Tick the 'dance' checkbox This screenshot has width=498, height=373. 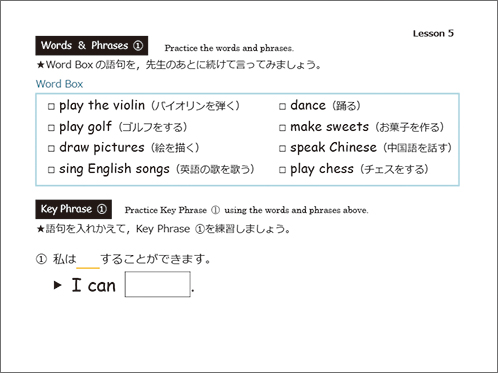click(282, 107)
